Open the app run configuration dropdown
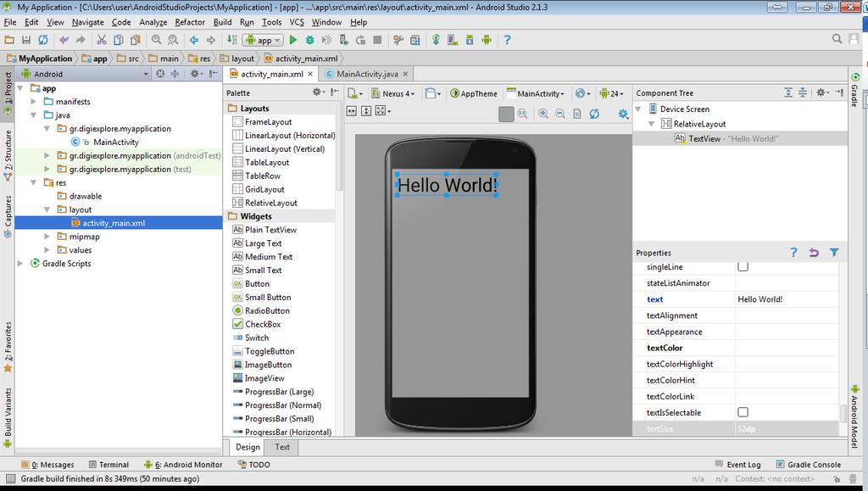This screenshot has height=491, width=868. [264, 40]
